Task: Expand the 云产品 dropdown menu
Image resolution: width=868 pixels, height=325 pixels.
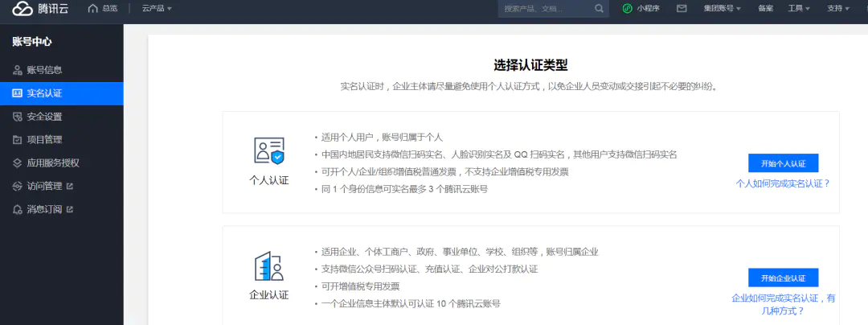Action: click(x=157, y=8)
